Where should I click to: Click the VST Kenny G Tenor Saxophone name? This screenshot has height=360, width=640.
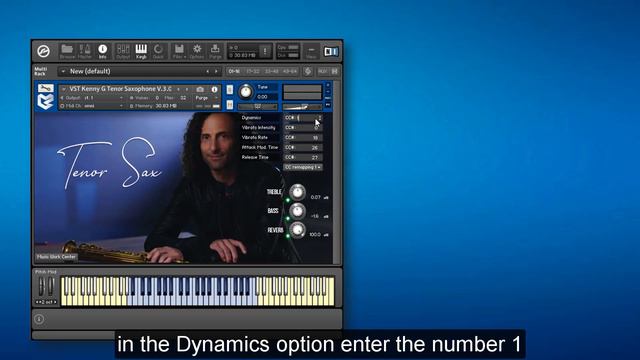coord(120,89)
